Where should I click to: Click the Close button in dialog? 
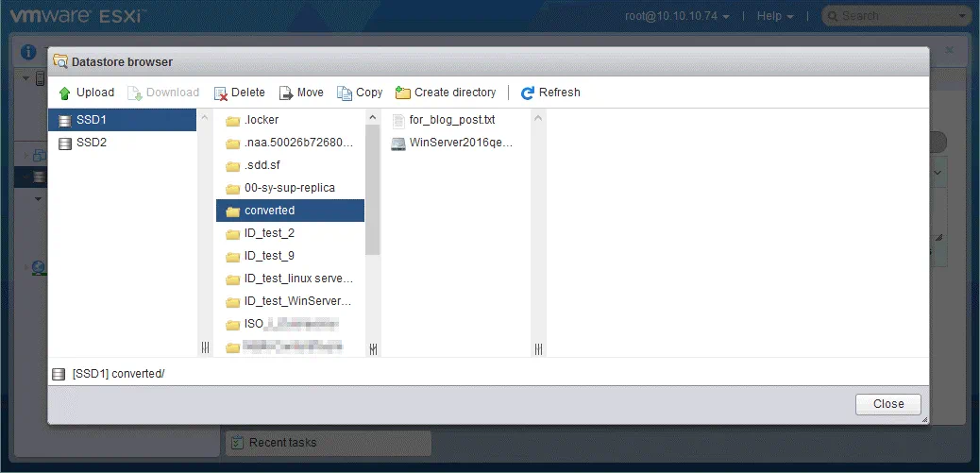887,403
